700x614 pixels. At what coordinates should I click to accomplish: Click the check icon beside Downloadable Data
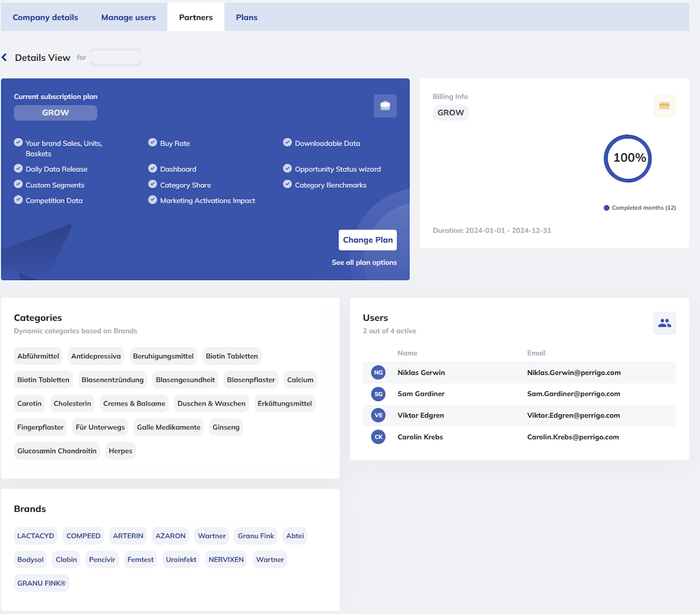click(287, 142)
